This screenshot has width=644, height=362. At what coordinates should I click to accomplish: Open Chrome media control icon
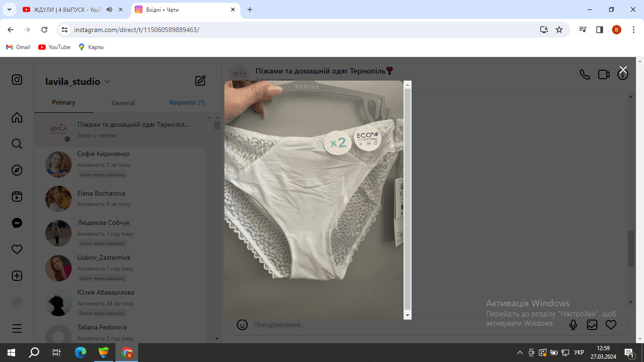coord(583,30)
